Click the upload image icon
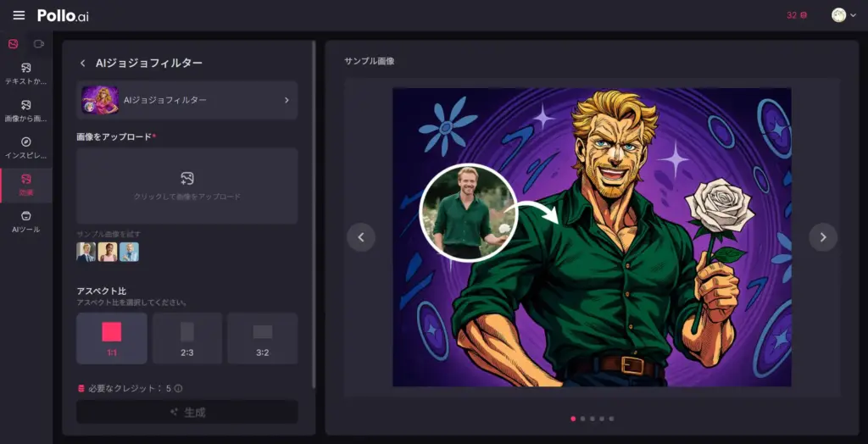 pos(187,178)
